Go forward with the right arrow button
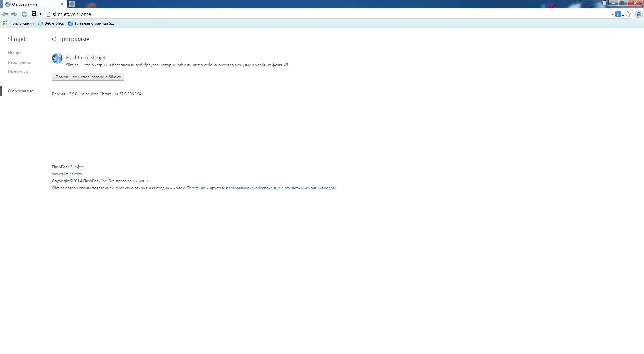Image resolution: width=644 pixels, height=354 pixels. pos(14,14)
